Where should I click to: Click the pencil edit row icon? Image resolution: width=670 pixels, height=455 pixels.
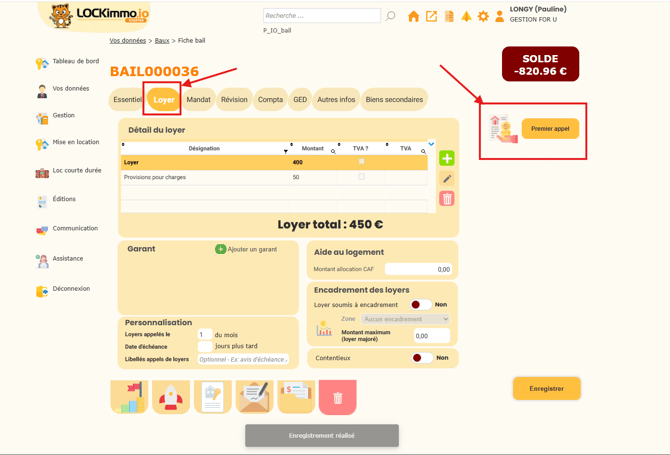click(447, 179)
